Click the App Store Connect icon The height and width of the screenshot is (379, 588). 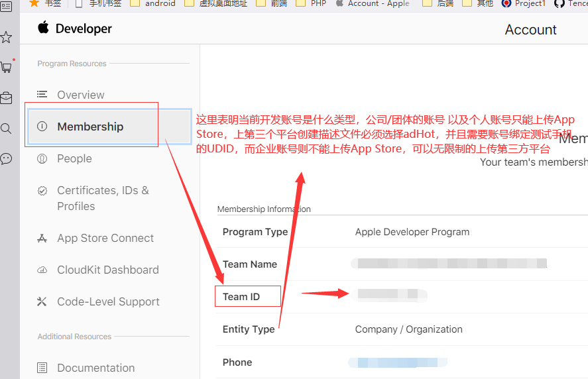point(42,238)
